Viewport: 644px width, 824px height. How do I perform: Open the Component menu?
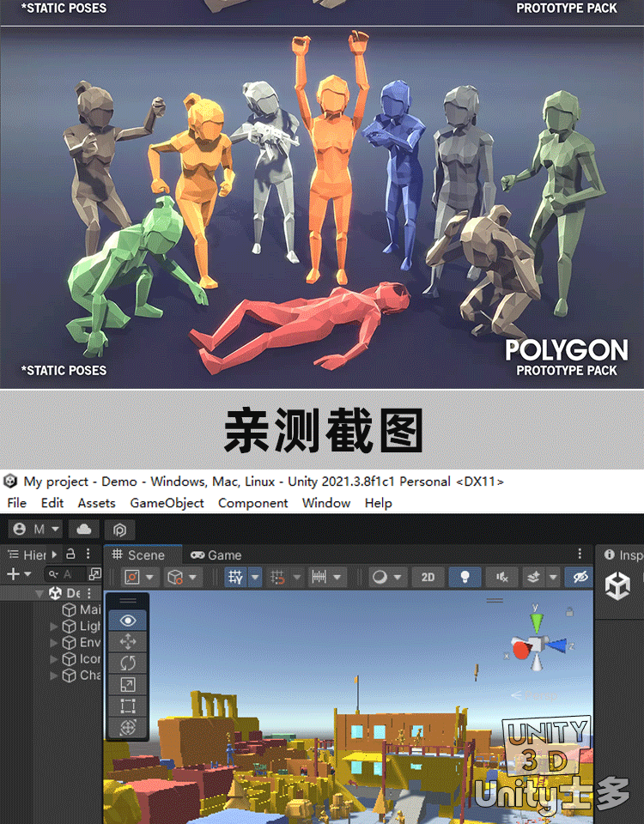(x=252, y=503)
